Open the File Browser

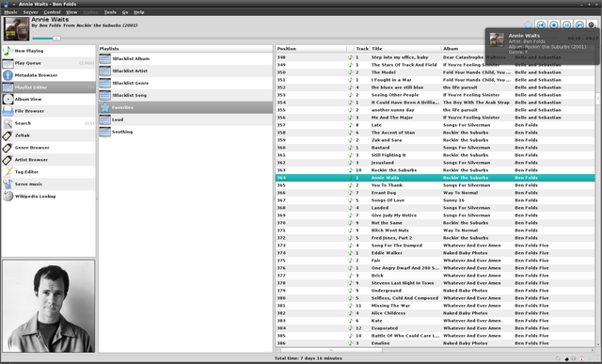[48, 111]
